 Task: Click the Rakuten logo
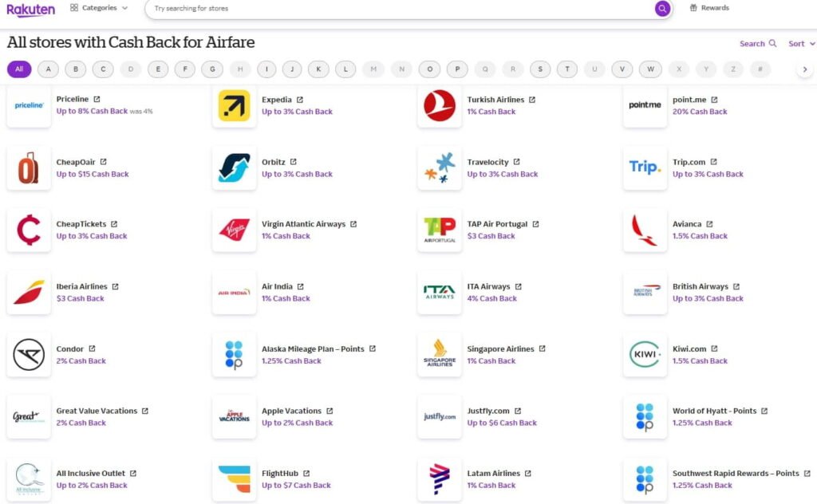tap(31, 9)
